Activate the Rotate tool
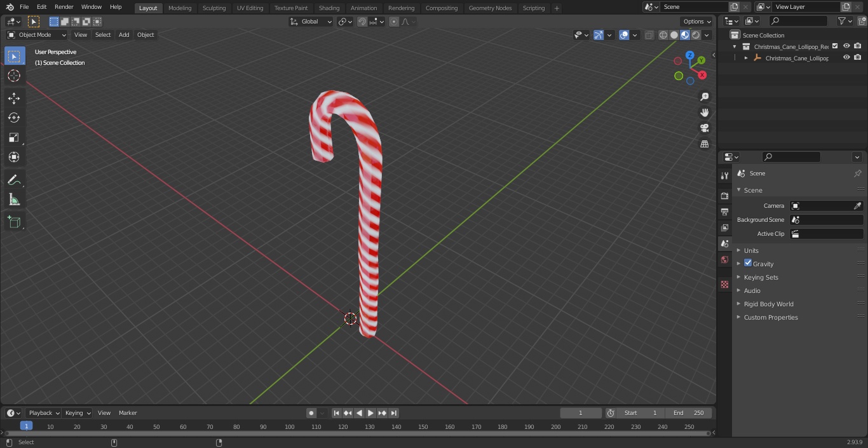The height and width of the screenshot is (448, 868). tap(14, 118)
